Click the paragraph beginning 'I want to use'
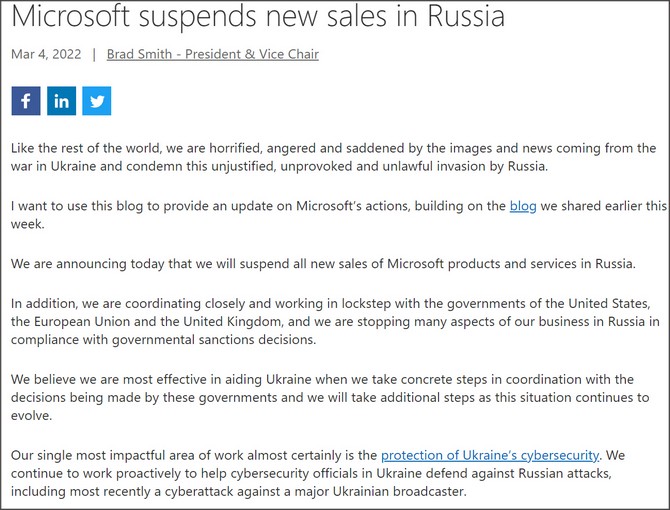670x510 pixels. (x=339, y=214)
